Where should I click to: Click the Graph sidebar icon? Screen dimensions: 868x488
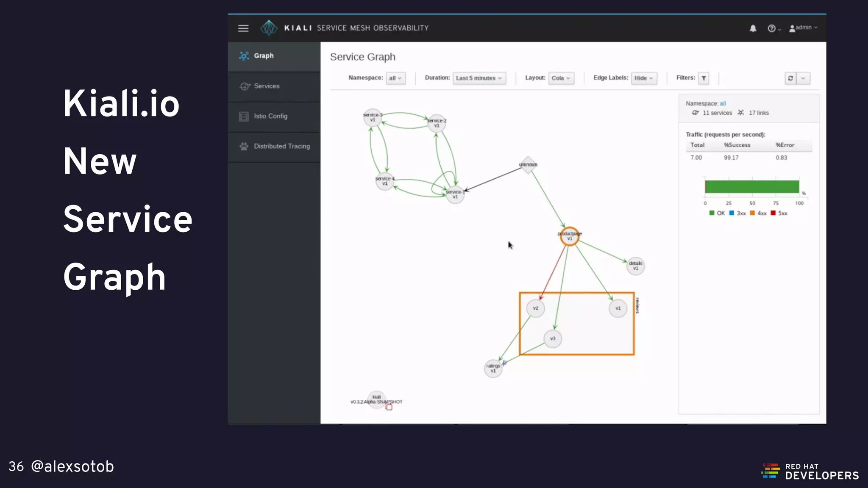[244, 56]
